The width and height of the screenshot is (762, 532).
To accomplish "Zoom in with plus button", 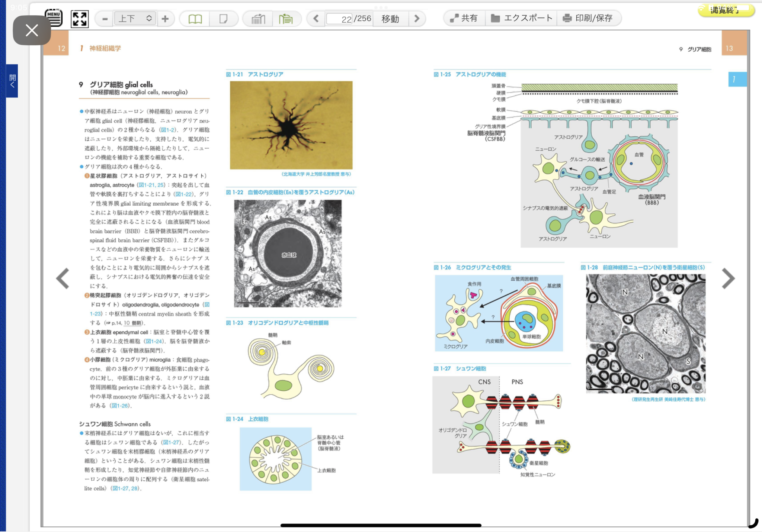I will (165, 19).
